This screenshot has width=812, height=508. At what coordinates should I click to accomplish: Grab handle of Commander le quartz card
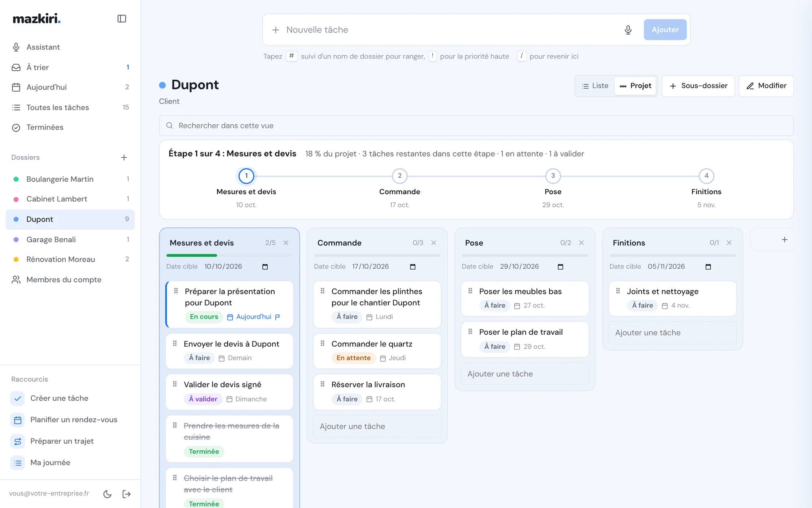click(323, 343)
